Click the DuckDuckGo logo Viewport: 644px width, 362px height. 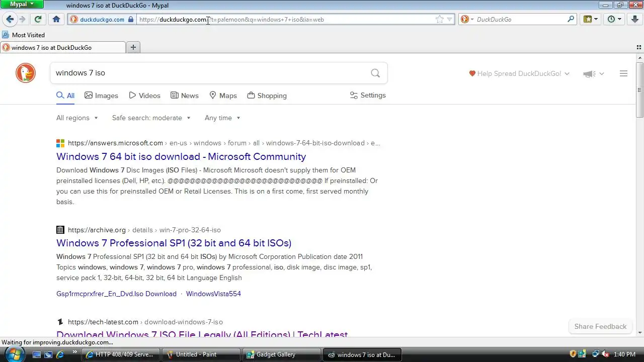26,73
